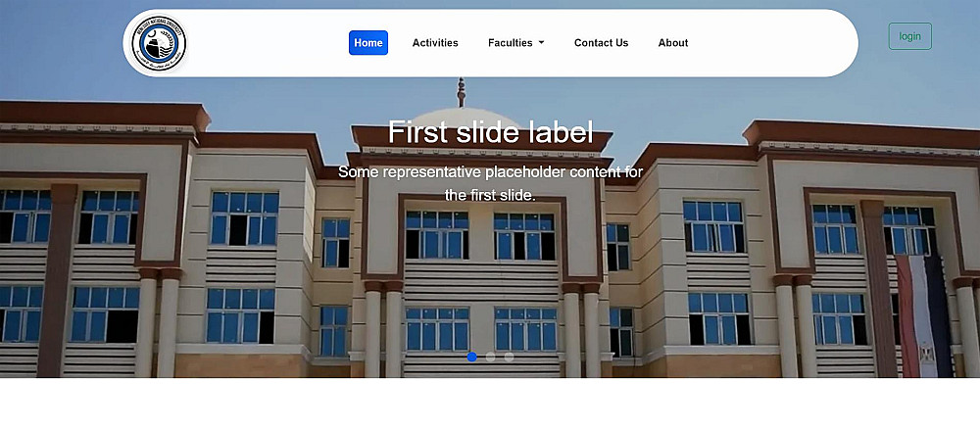Select the first blue carousel indicator

(x=472, y=357)
